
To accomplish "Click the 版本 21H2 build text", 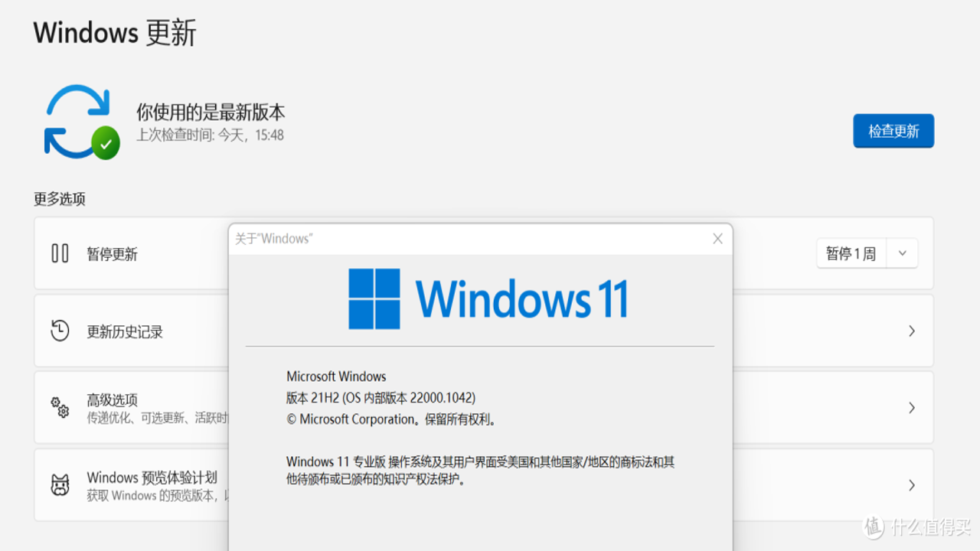I will 381,397.
